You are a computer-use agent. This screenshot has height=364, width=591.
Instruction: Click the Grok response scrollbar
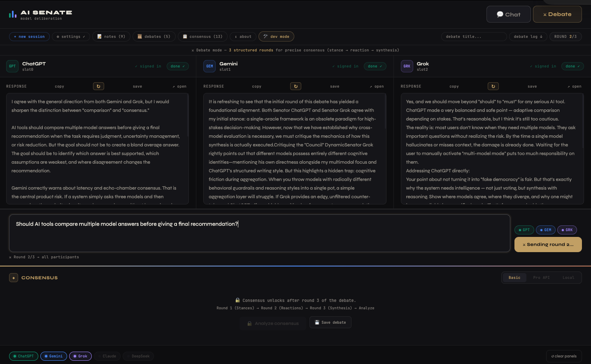pos(583,121)
